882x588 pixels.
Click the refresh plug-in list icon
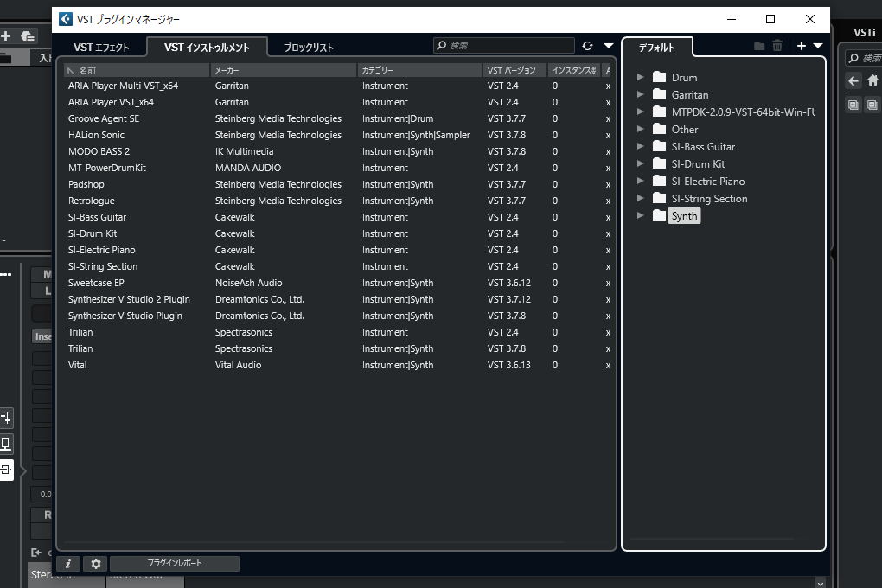587,46
